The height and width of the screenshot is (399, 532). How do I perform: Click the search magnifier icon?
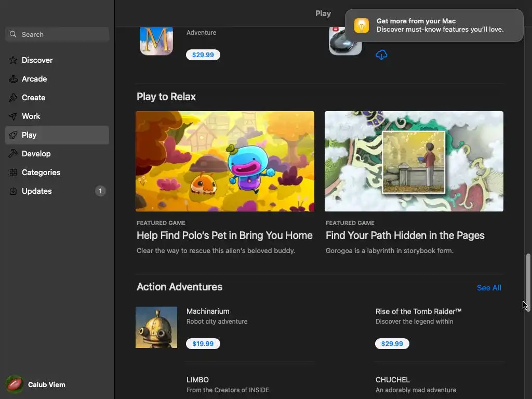13,34
